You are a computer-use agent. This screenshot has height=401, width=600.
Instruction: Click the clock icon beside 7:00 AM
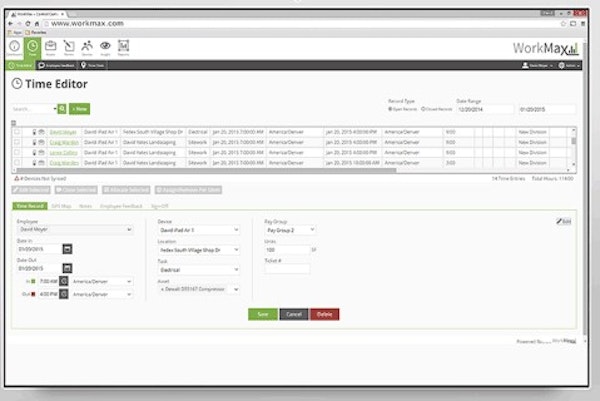62,282
